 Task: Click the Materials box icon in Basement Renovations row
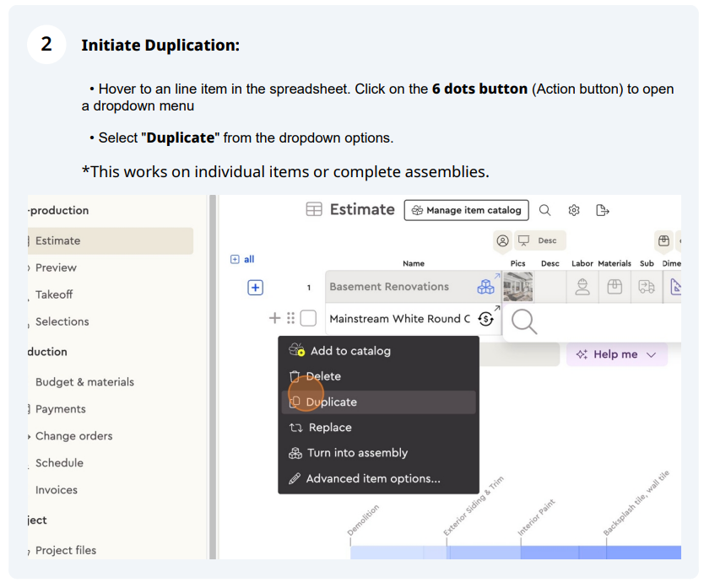[615, 286]
